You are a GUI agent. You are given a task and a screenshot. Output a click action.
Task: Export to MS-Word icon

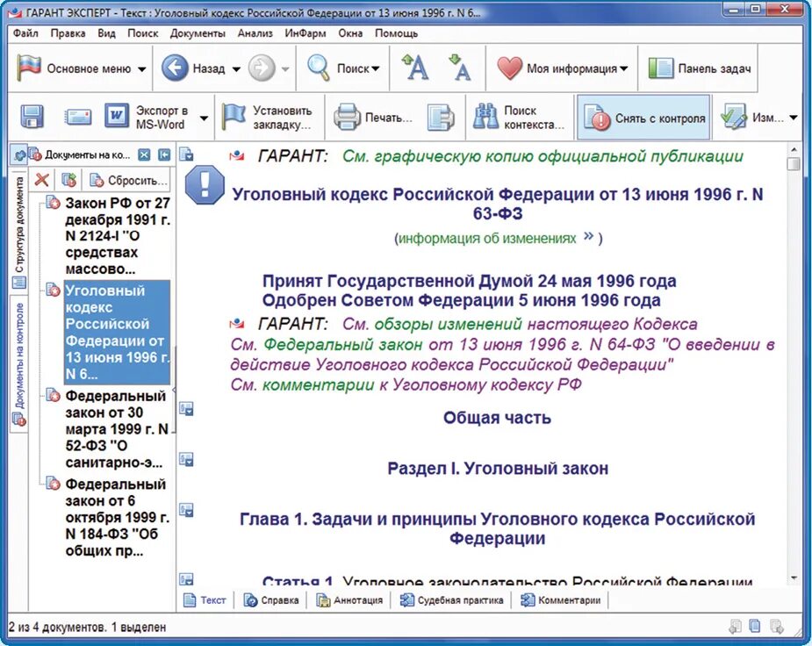117,116
